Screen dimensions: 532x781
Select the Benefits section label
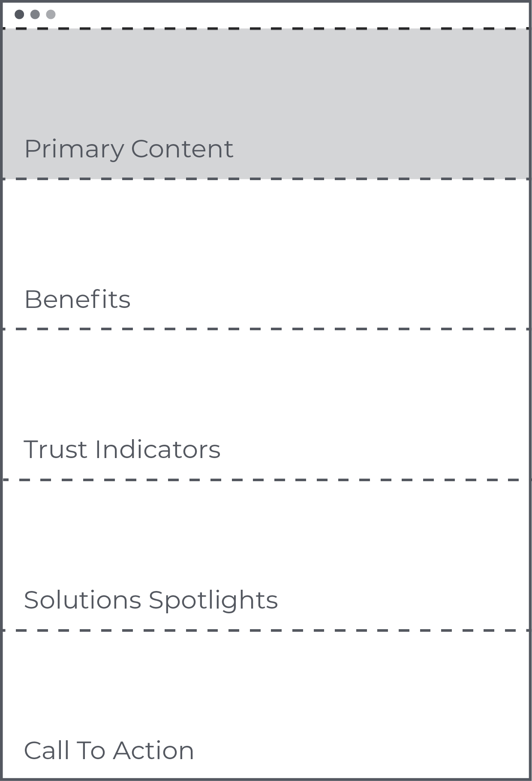point(78,299)
